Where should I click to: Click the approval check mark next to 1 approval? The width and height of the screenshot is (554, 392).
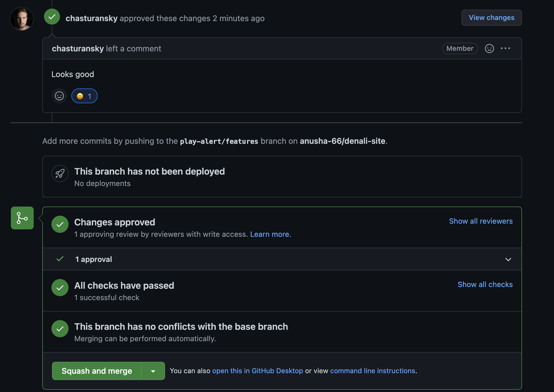60,259
